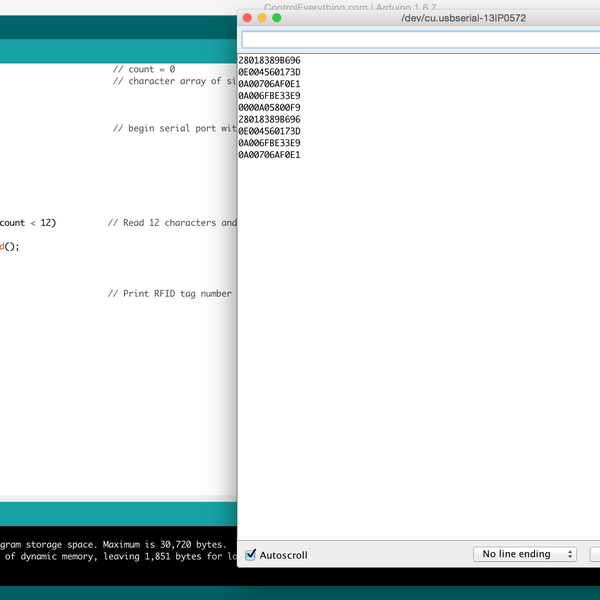Image resolution: width=600 pixels, height=600 pixels.
Task: Click the Print RFID tag number comment
Action: pyautogui.click(x=170, y=294)
